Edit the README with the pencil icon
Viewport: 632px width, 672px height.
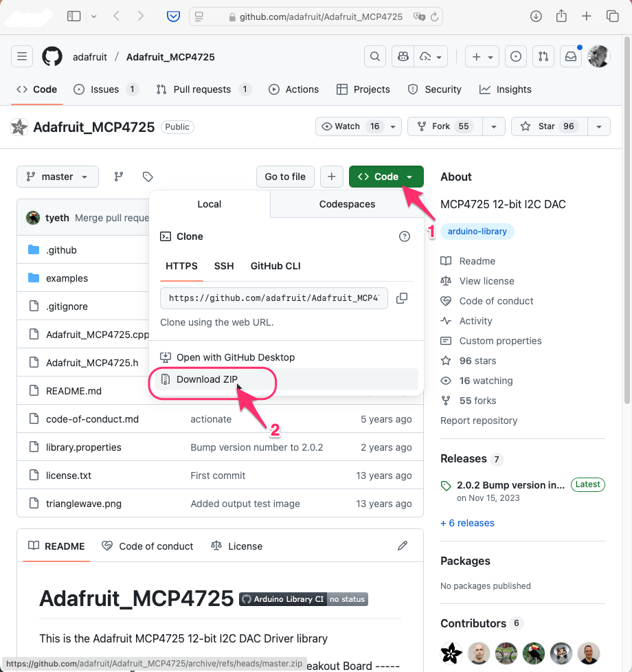point(403,546)
